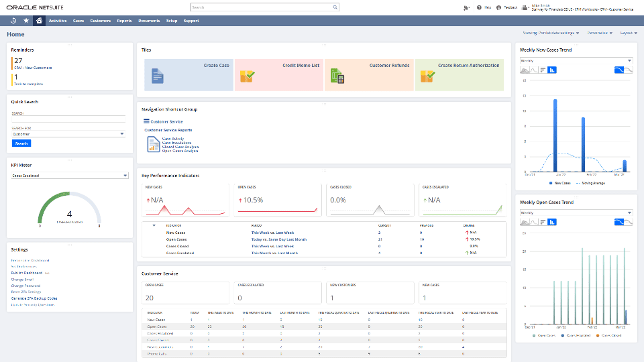Open the Documents menu

[x=149, y=21]
